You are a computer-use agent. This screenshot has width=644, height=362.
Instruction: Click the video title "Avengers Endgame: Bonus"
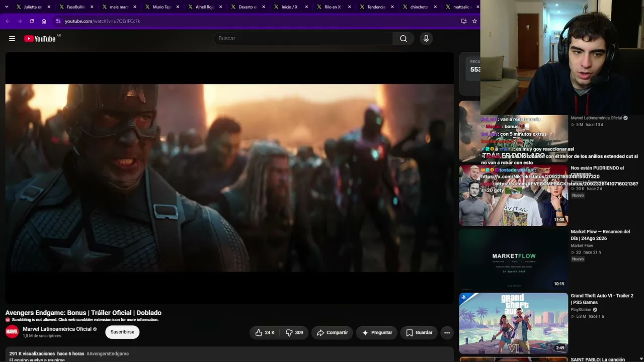pos(84,313)
